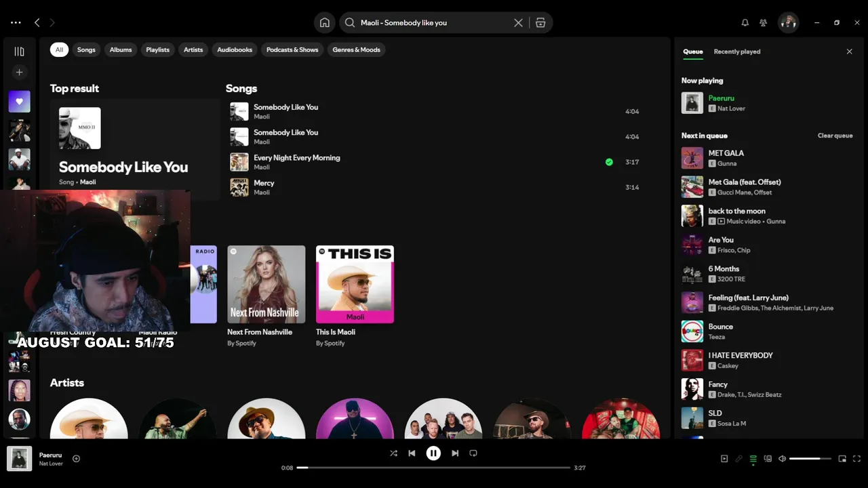Open the user profile avatar menu

click(x=788, y=22)
